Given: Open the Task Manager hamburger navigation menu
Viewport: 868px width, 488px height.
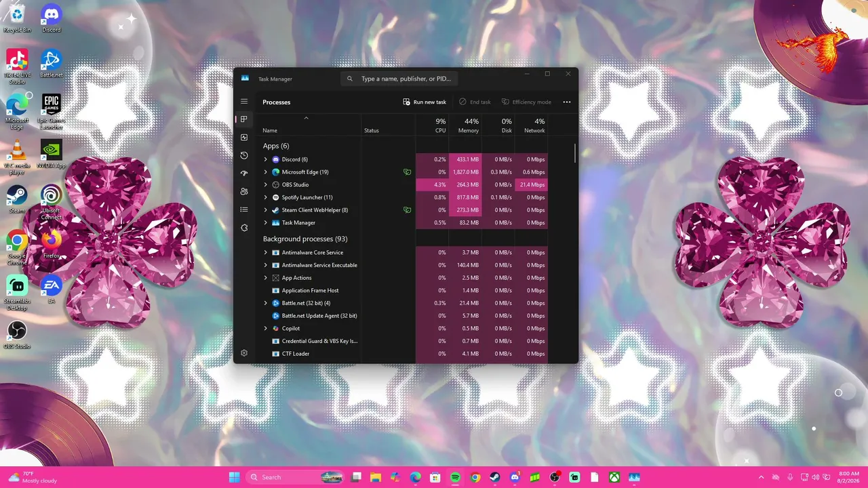Looking at the screenshot, I should (244, 102).
